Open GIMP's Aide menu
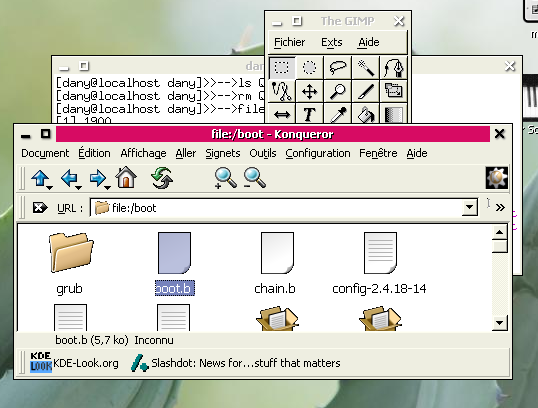This screenshot has height=408, width=538. point(369,42)
